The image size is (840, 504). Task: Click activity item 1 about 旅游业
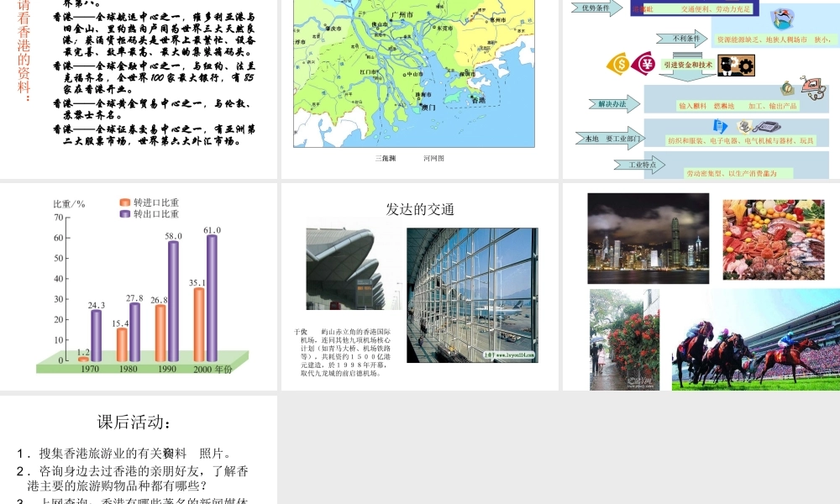click(x=123, y=454)
